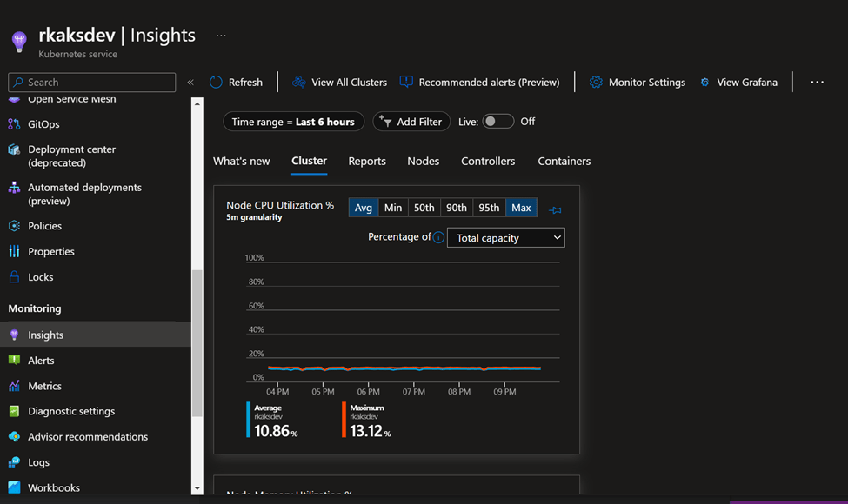This screenshot has height=504, width=848.
Task: Click the Add Filter button
Action: [412, 122]
